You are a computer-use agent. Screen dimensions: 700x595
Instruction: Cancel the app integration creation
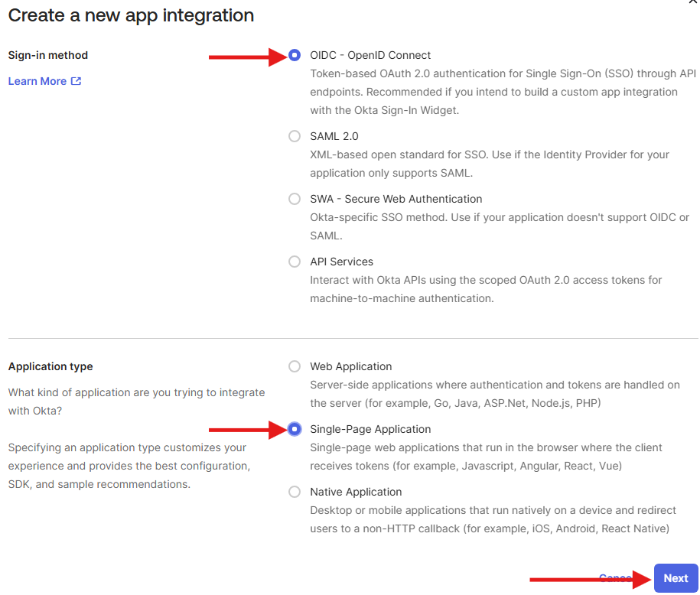coord(615,578)
